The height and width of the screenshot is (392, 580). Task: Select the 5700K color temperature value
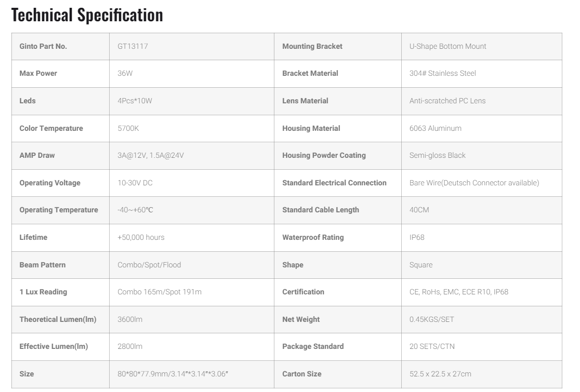[x=128, y=128]
